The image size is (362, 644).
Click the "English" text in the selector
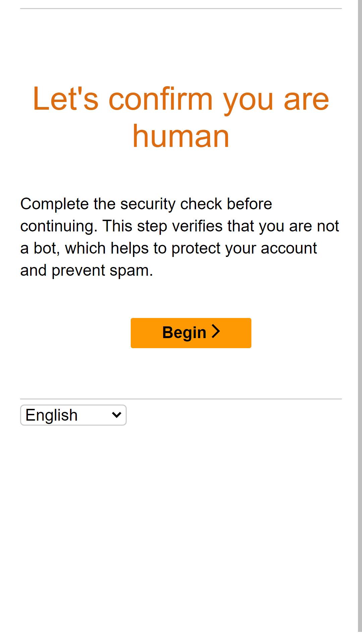click(x=52, y=415)
